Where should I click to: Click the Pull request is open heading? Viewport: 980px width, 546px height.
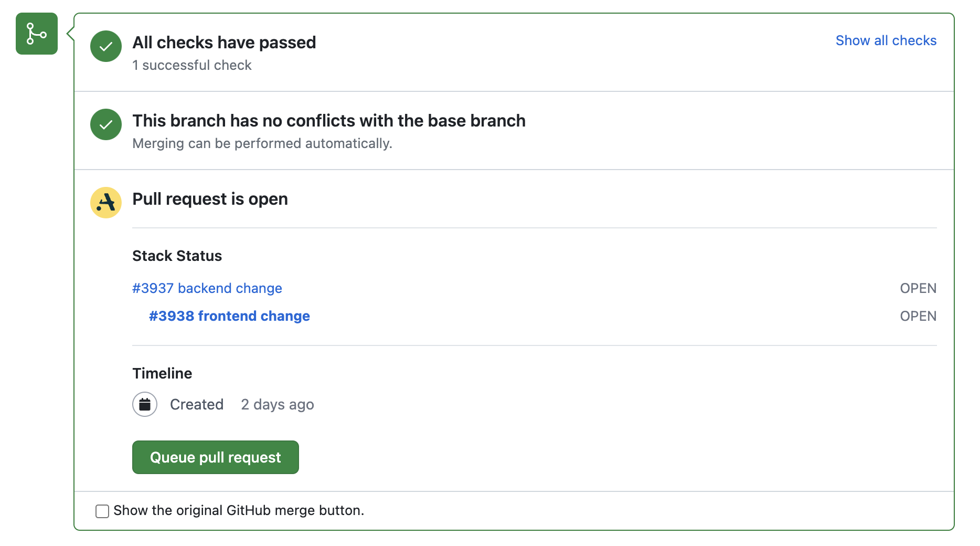click(210, 199)
